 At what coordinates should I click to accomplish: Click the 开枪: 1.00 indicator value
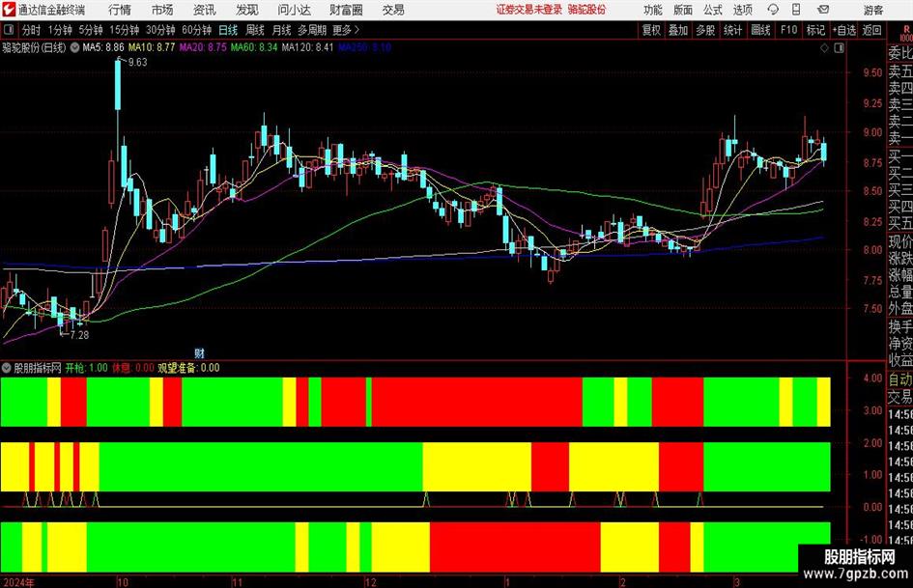pos(86,368)
